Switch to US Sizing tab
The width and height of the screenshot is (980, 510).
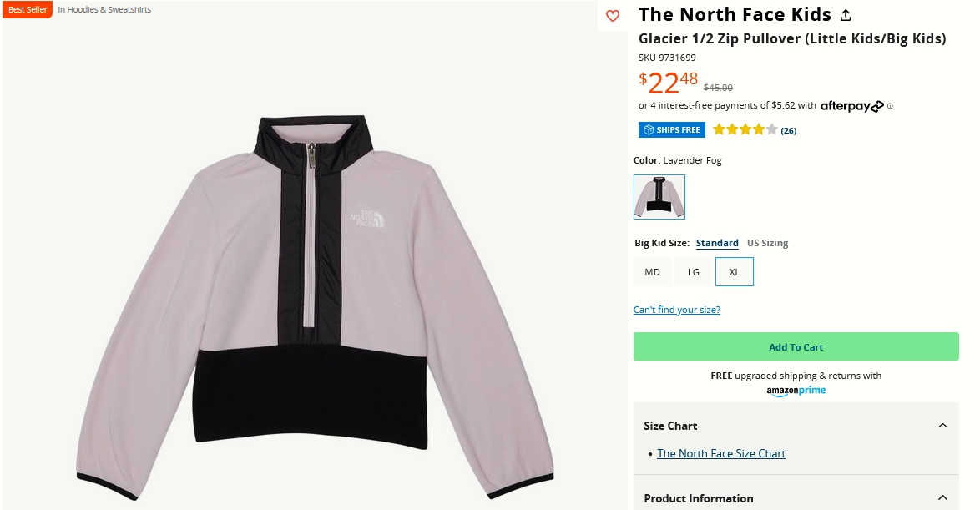(x=767, y=244)
